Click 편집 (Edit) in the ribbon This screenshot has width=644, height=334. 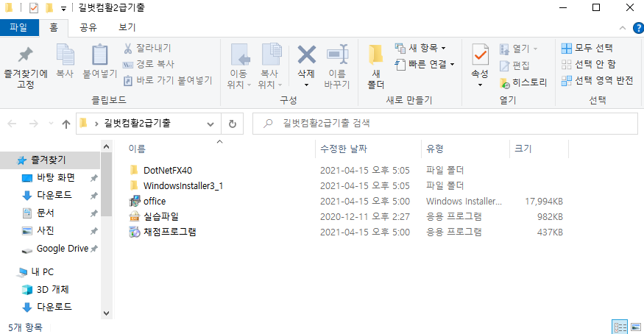pos(514,65)
